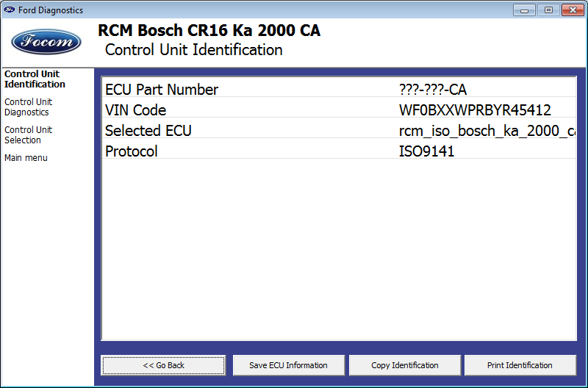The width and height of the screenshot is (588, 388).
Task: Select the Protocol row label
Action: coord(132,151)
